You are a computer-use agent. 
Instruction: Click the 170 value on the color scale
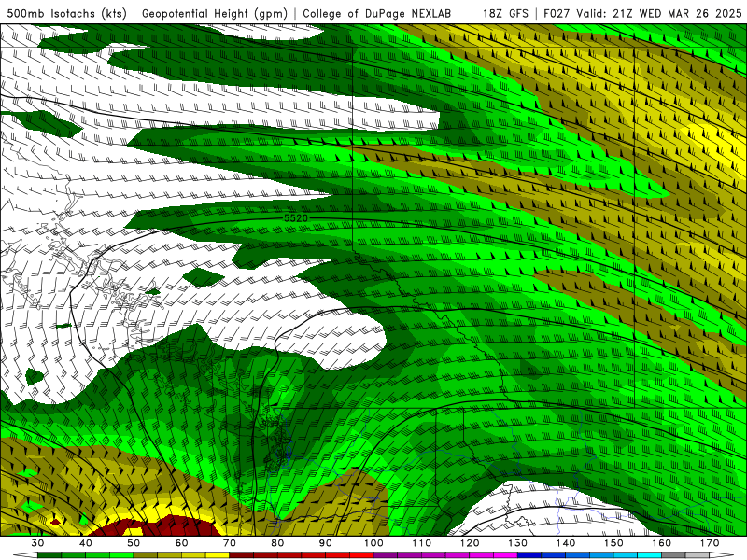click(x=710, y=543)
